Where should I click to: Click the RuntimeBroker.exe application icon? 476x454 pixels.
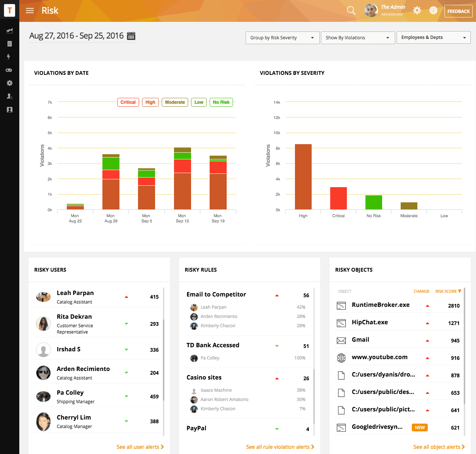[x=341, y=306]
